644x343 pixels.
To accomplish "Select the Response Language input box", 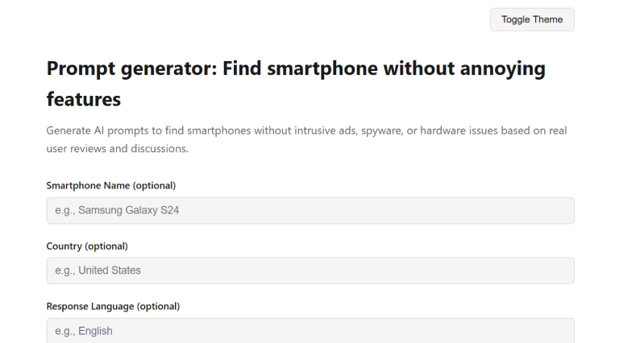I will coord(310,330).
